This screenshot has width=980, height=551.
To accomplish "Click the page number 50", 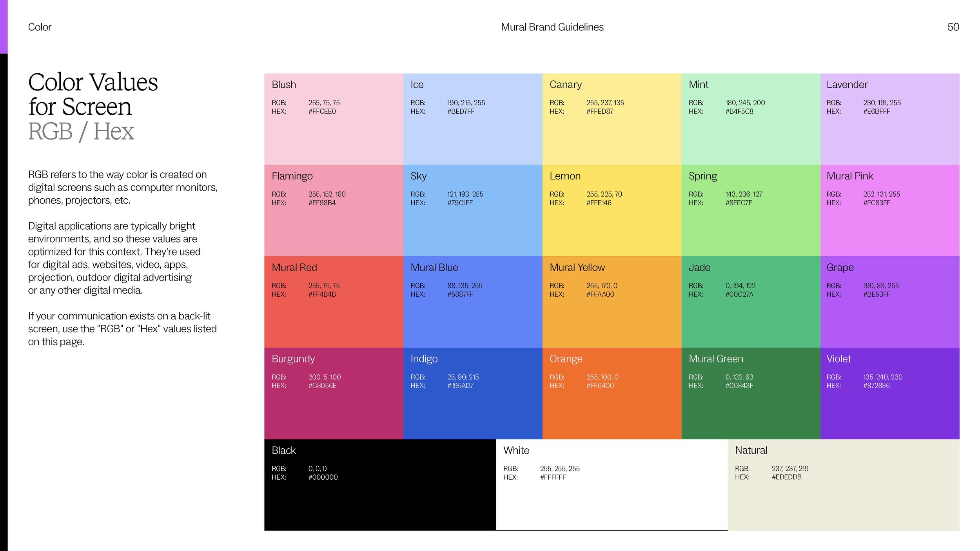I will [953, 27].
